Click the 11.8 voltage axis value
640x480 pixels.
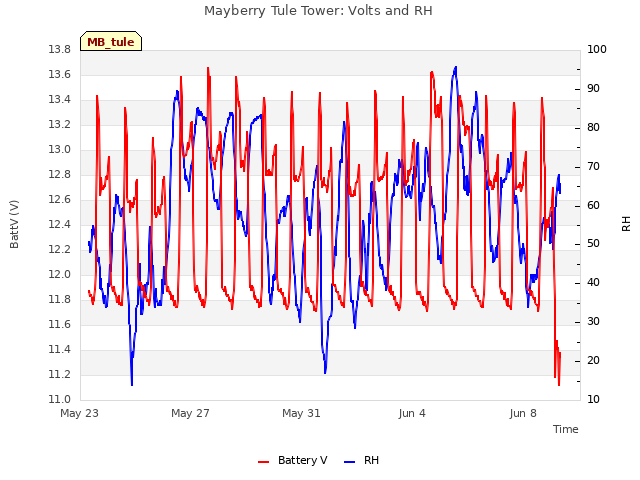(60, 300)
